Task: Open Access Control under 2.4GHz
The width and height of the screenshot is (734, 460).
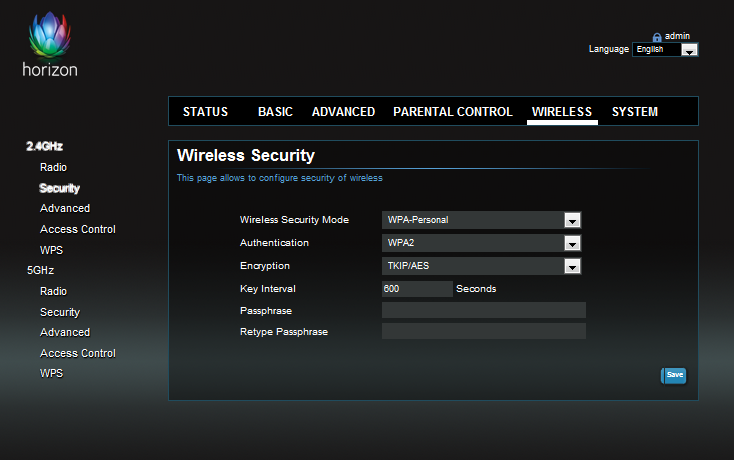Action: pos(78,229)
